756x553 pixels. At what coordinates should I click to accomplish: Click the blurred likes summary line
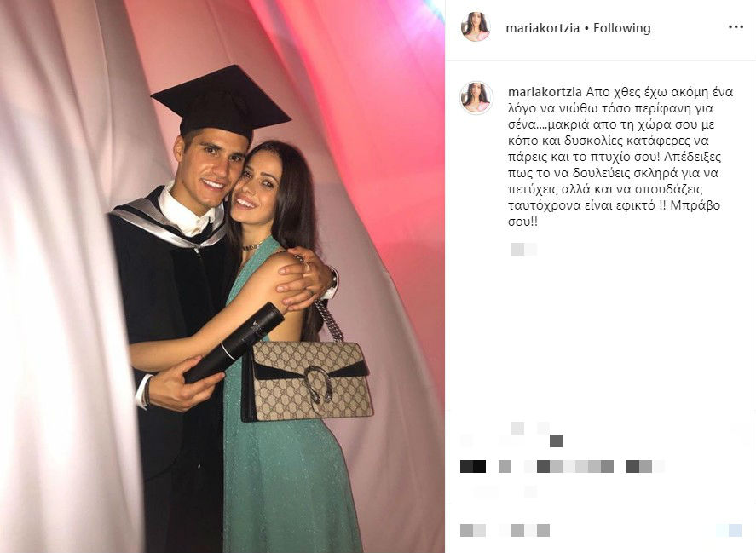click(562, 466)
